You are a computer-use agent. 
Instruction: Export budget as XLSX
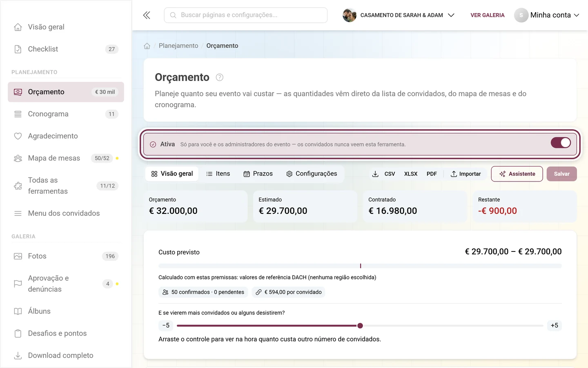point(411,174)
